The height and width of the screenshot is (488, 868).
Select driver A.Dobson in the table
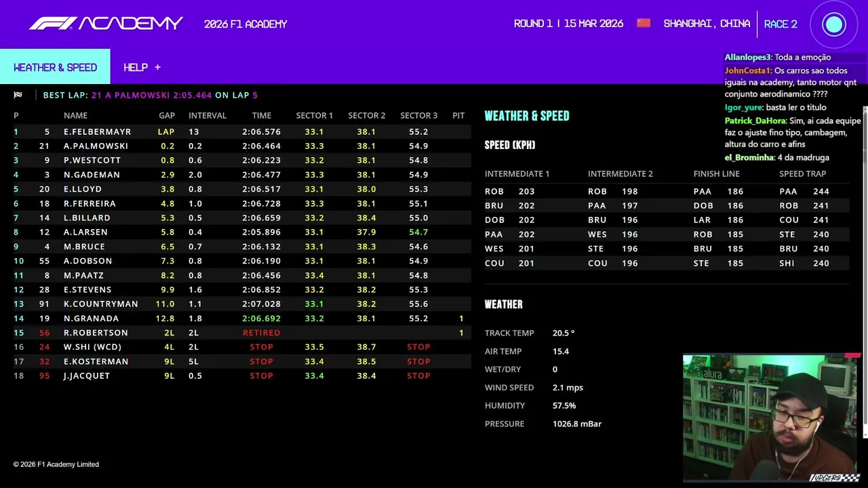point(88,261)
